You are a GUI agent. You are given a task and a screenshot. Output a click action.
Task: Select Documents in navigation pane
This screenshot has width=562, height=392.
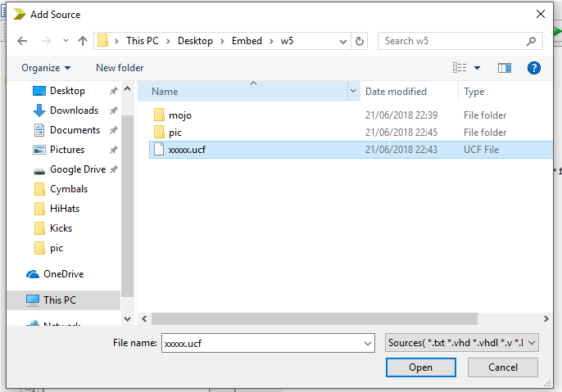pyautogui.click(x=75, y=130)
